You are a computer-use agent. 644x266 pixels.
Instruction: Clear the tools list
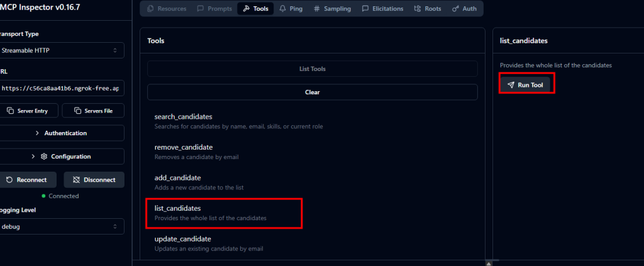(313, 92)
